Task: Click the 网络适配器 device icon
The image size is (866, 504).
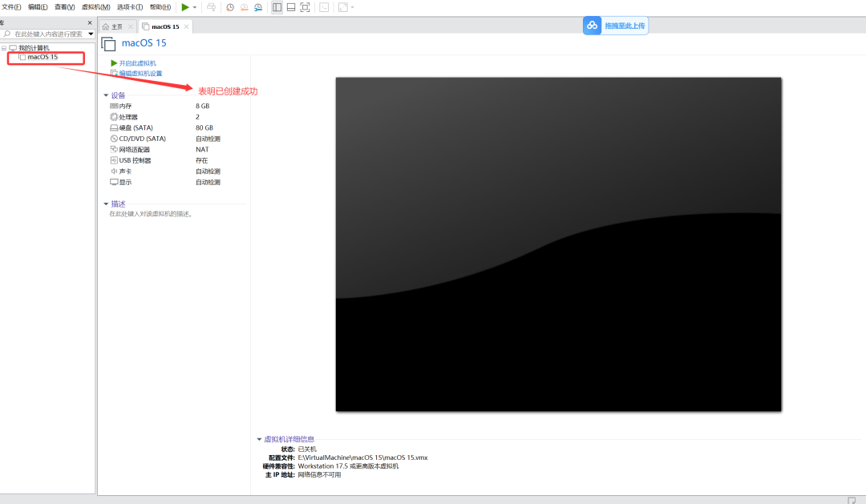Action: [x=114, y=150]
